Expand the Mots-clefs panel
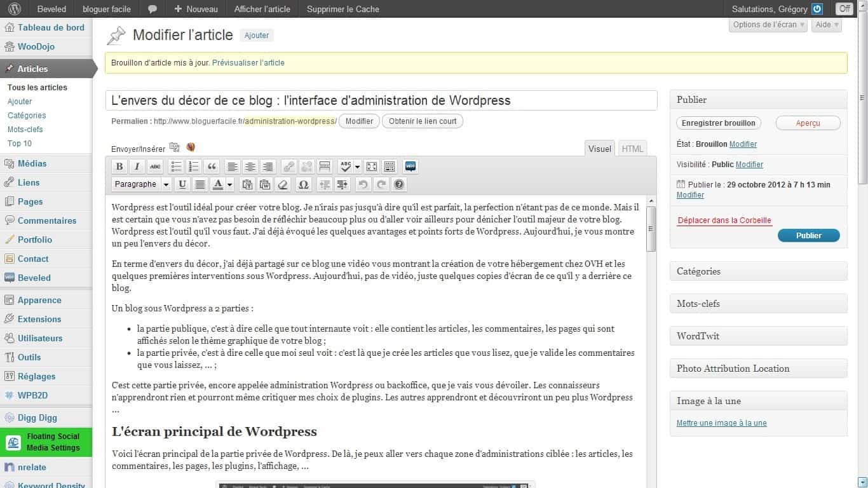The image size is (868, 488). (x=759, y=304)
